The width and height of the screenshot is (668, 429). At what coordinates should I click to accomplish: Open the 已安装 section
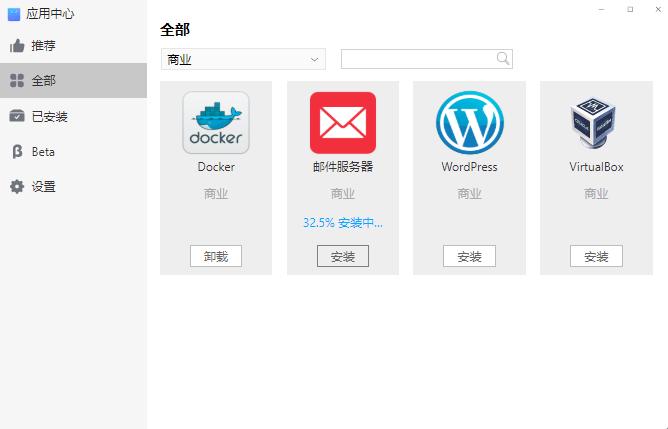[73, 116]
